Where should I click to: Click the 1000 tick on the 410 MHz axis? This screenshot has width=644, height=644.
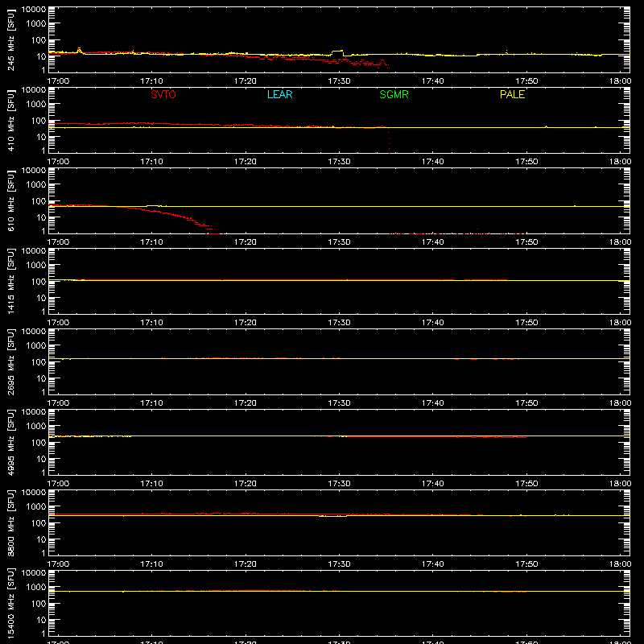point(36,105)
